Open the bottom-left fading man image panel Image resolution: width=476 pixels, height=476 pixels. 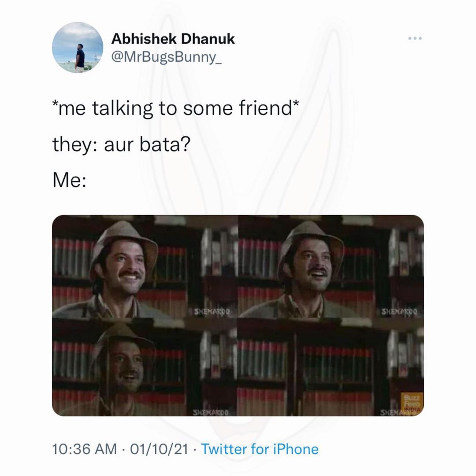(145, 367)
